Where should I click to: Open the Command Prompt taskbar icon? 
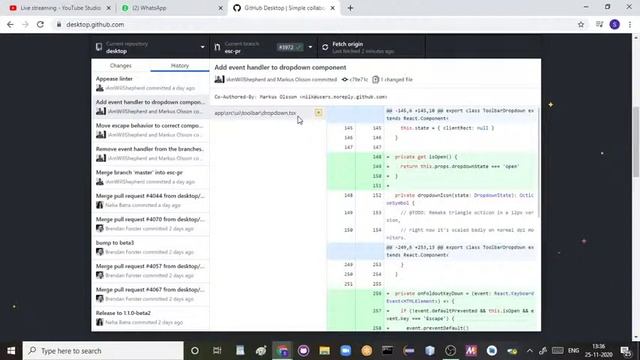coord(387,351)
